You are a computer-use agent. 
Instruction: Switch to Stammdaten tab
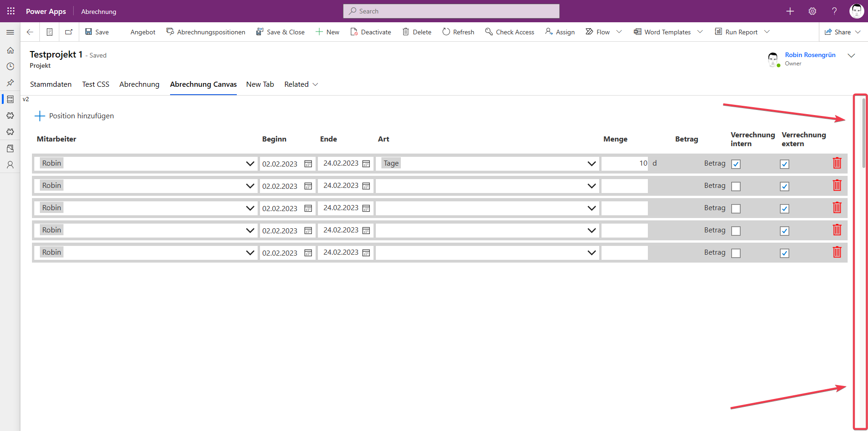click(51, 84)
